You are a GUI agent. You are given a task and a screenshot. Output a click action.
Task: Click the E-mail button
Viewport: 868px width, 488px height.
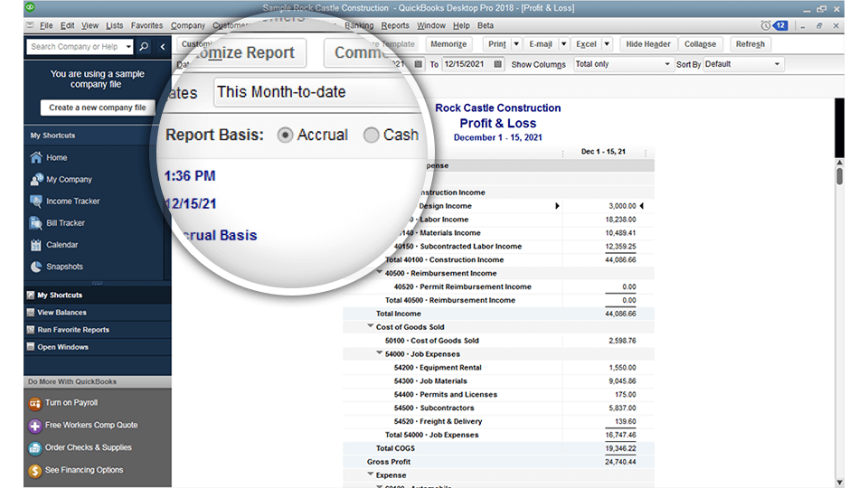tap(541, 44)
